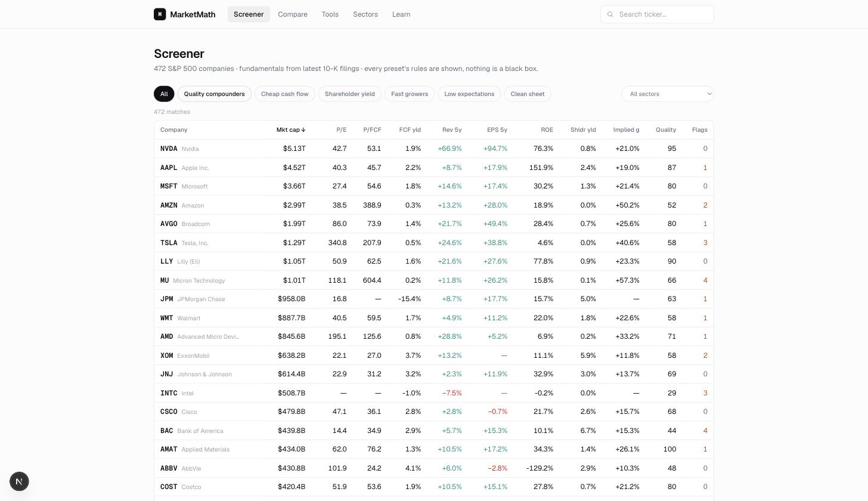Focus the Search ticker field

coord(657,14)
